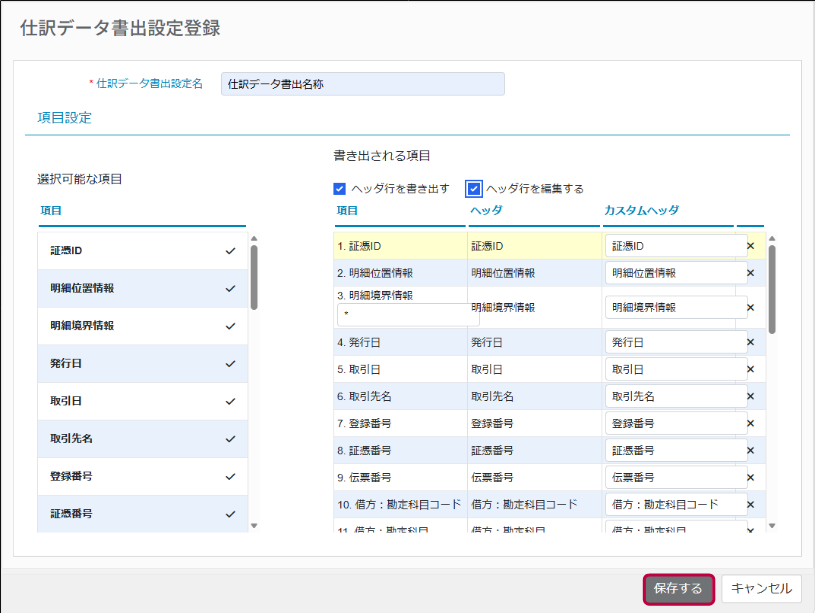Edit custom header field for 証憑番号
Screen dimensions: 815x613
click(676, 450)
